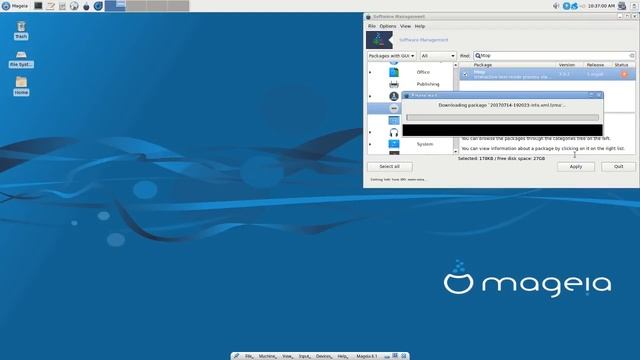The height and width of the screenshot is (360, 640).
Task: Click the blue network tray icon
Action: 574,6
